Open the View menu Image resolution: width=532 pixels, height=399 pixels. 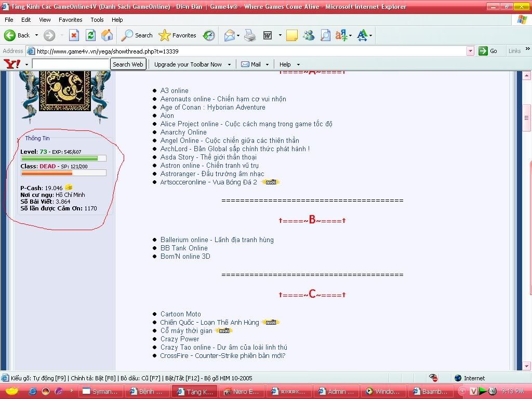(45, 20)
